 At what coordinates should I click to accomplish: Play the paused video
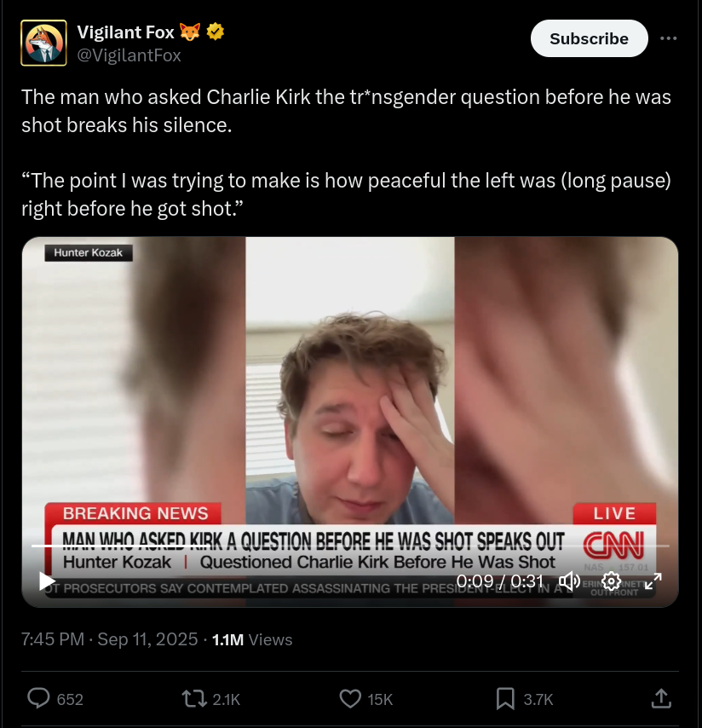point(47,581)
